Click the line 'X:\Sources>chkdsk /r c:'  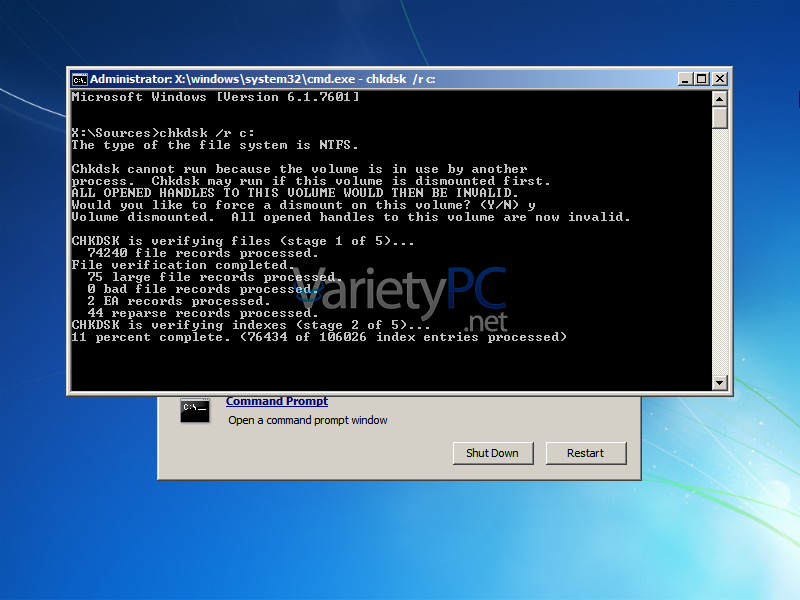163,133
